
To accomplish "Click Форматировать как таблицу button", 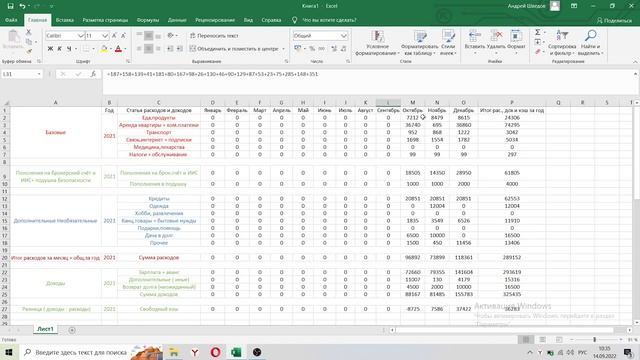I will pos(419,42).
